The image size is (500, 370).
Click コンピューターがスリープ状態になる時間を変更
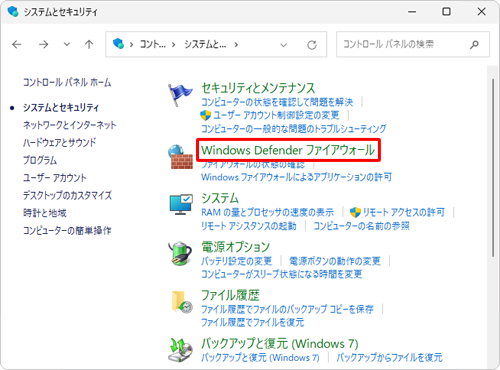pos(282,274)
